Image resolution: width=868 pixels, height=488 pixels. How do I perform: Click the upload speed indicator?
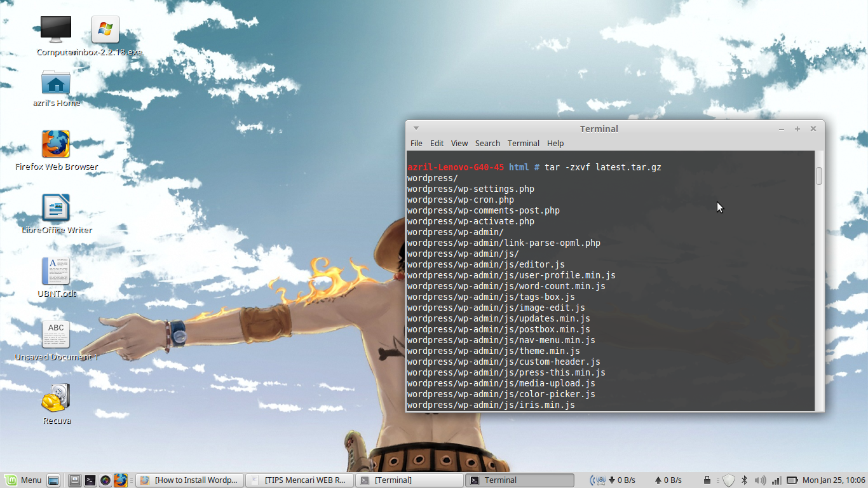point(668,480)
